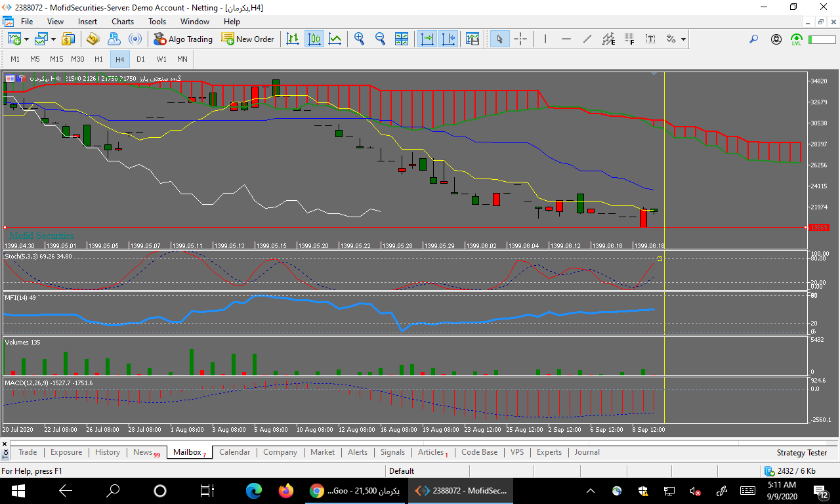Switch to candlestick chart view
This screenshot has width=840, height=504.
[x=314, y=39]
